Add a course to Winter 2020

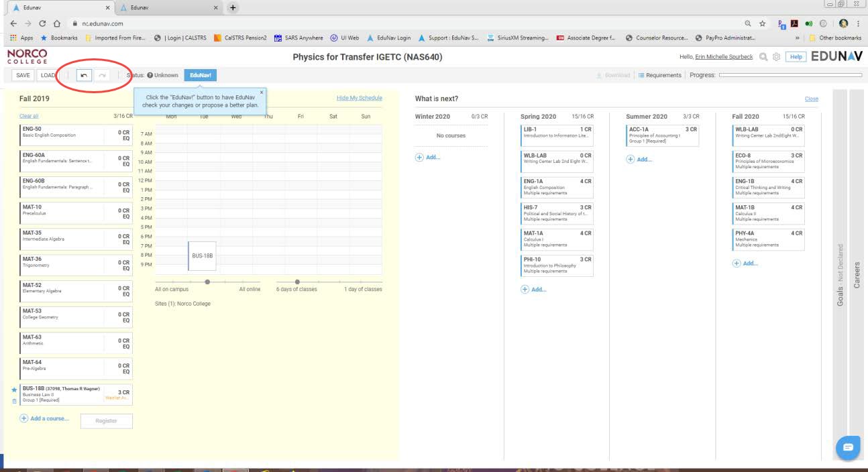pyautogui.click(x=428, y=158)
